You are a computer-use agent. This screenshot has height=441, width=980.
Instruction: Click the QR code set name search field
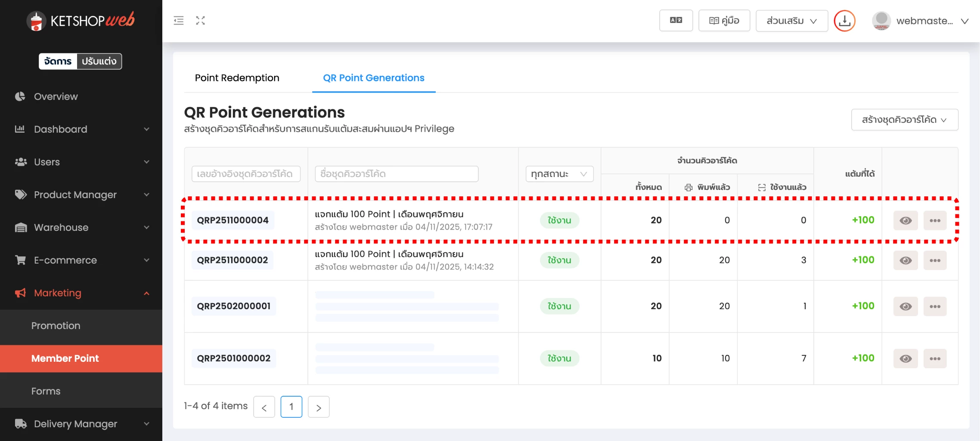click(x=396, y=174)
